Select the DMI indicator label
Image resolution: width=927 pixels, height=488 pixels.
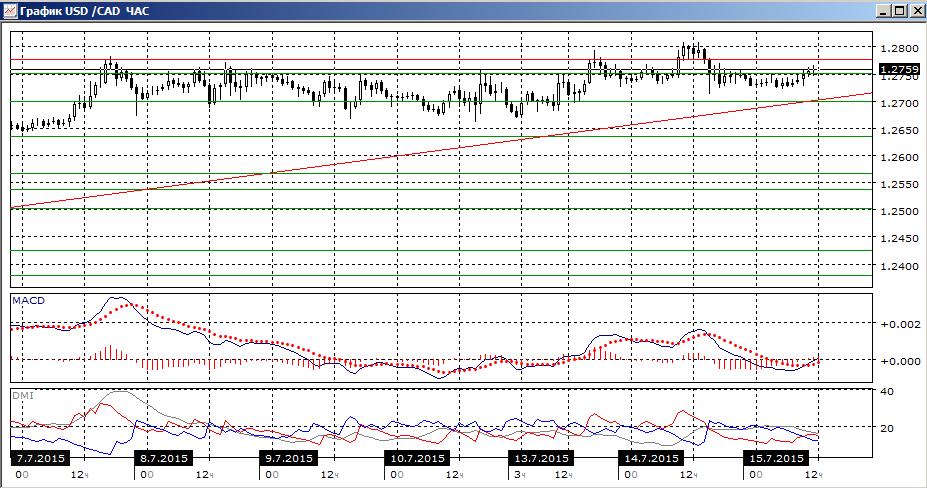point(23,396)
